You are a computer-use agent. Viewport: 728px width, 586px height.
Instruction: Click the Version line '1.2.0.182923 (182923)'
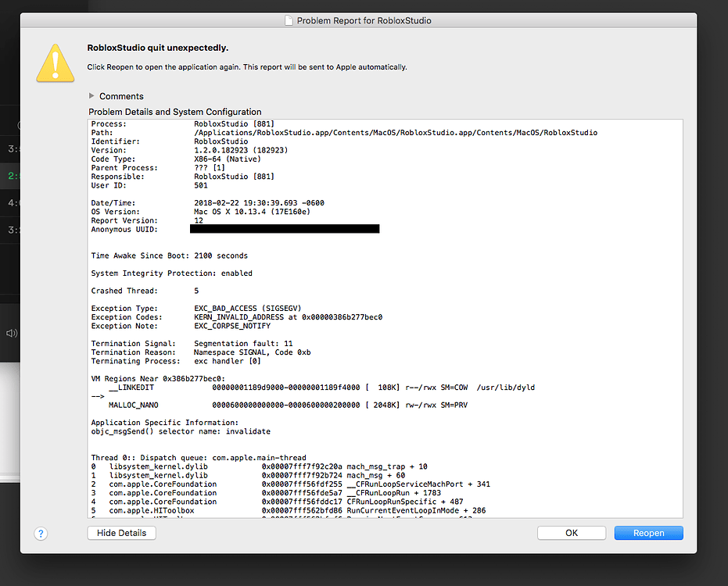(x=241, y=150)
